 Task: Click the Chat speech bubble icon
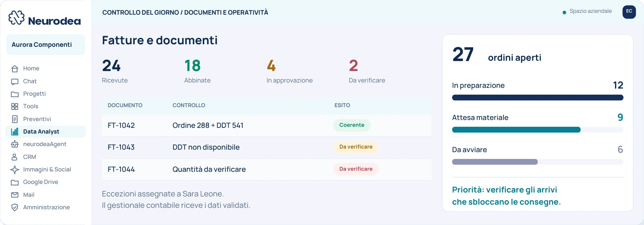[15, 81]
